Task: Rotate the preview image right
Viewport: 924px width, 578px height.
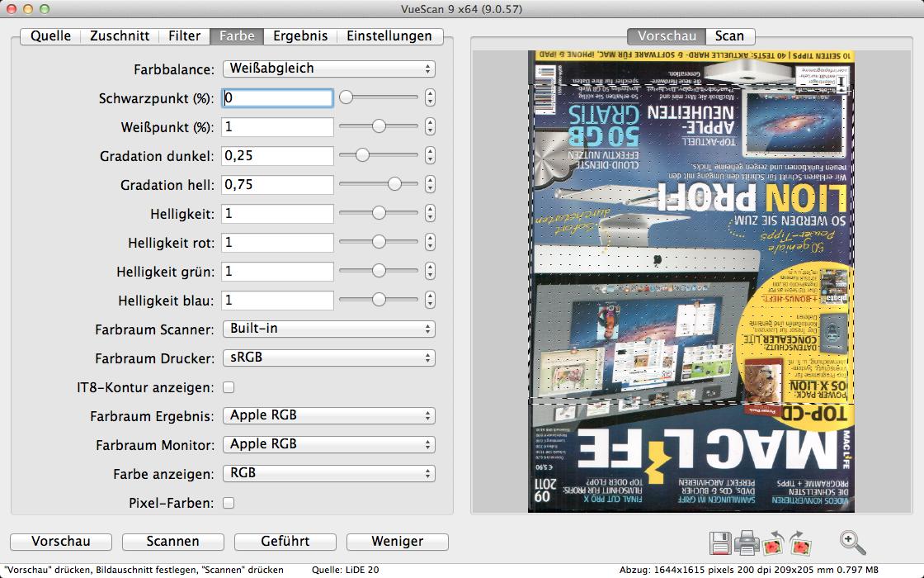Action: point(799,543)
